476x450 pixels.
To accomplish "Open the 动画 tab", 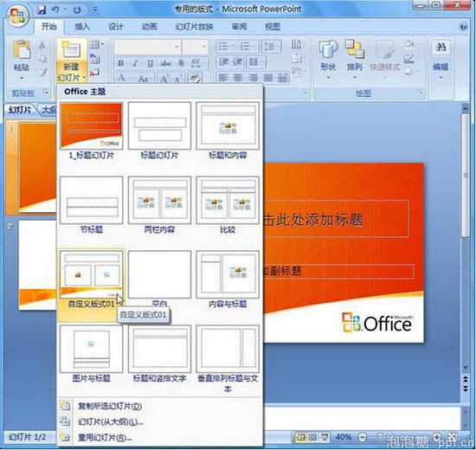I will tap(149, 27).
